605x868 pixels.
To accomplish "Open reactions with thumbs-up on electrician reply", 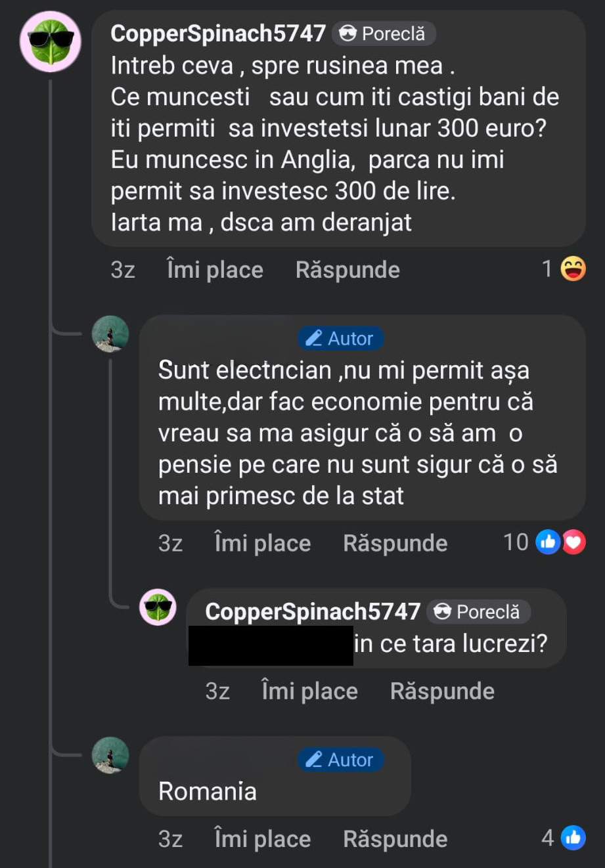I will click(x=548, y=542).
